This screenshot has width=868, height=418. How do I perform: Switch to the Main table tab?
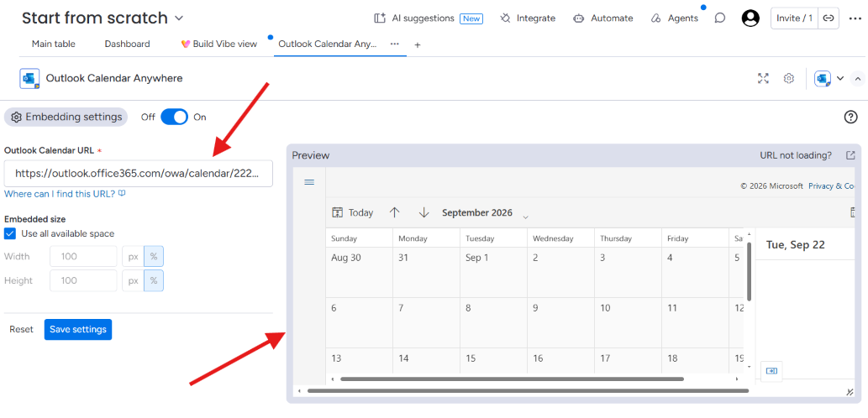[x=54, y=44]
